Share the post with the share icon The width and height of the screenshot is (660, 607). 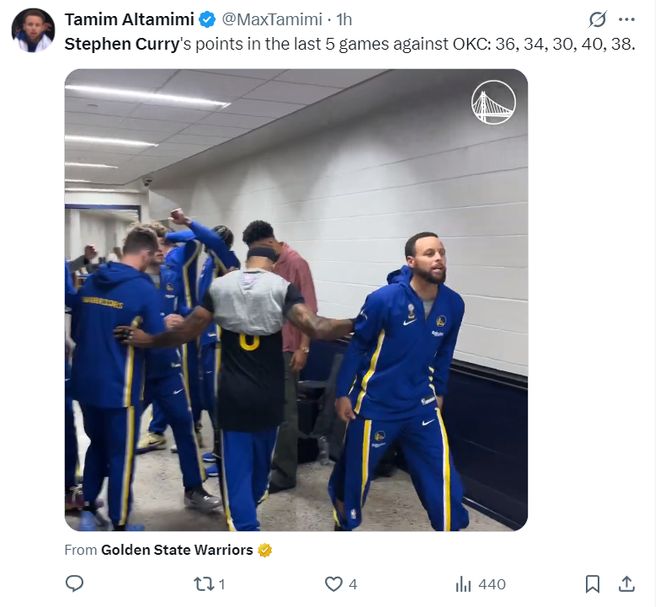coord(627,584)
